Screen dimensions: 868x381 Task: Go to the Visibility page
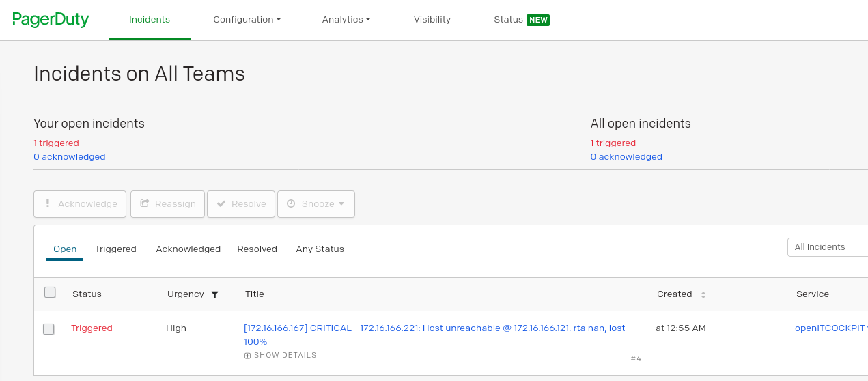point(432,20)
